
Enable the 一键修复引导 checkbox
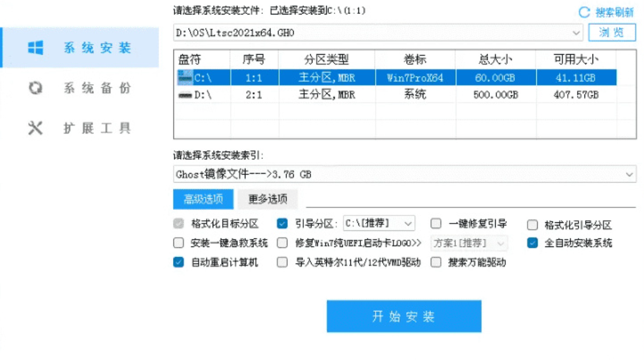(x=436, y=224)
